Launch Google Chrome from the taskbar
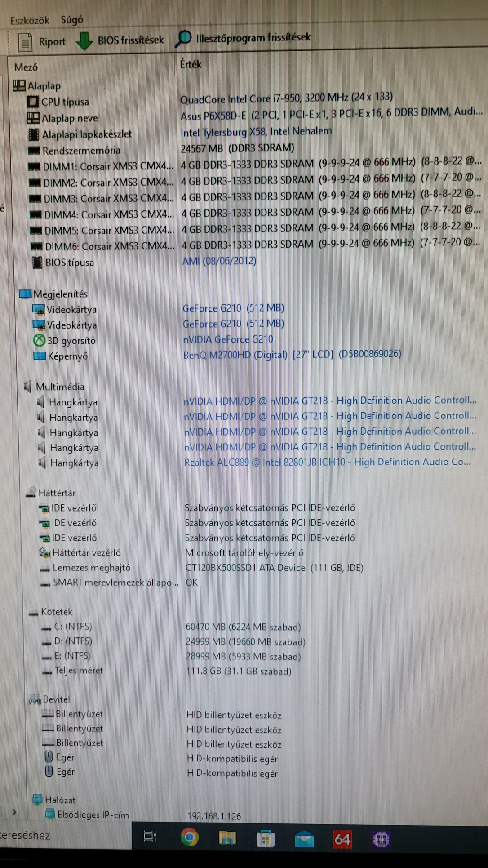 (x=189, y=837)
